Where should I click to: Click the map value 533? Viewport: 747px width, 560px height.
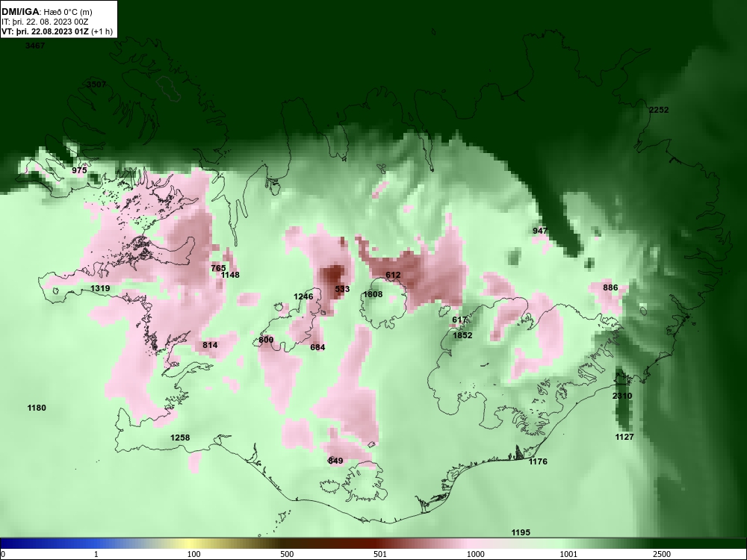342,289
